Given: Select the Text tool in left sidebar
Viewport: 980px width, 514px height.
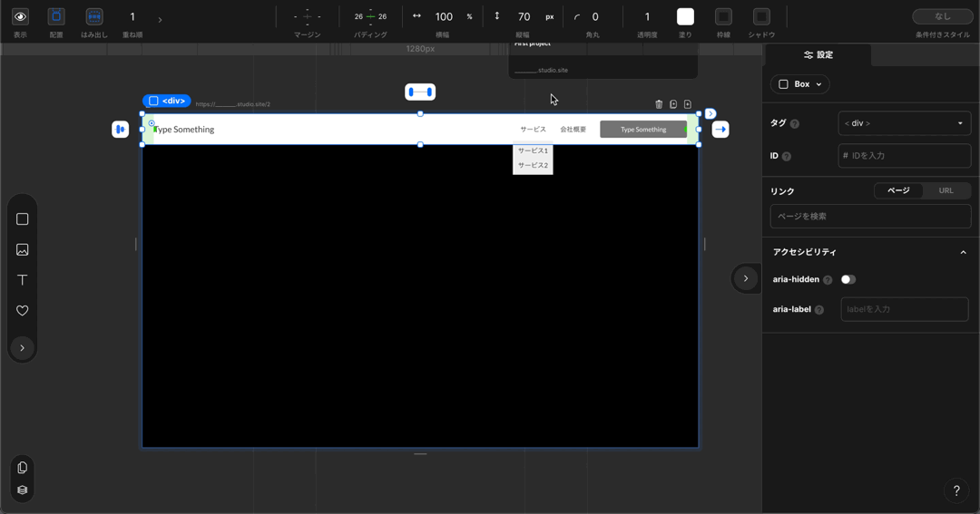Looking at the screenshot, I should 22,280.
